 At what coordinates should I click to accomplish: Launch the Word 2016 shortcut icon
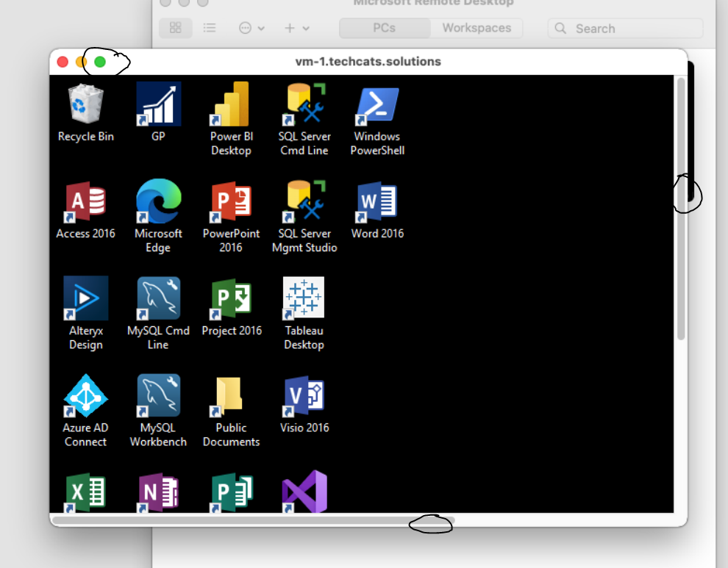click(x=377, y=202)
